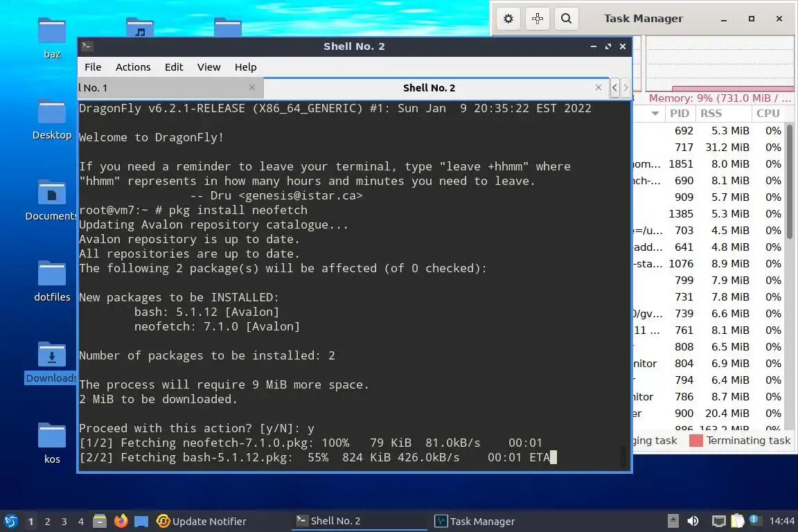This screenshot has height=532, width=798.
Task: Open the application start menu icon
Action: [10, 521]
